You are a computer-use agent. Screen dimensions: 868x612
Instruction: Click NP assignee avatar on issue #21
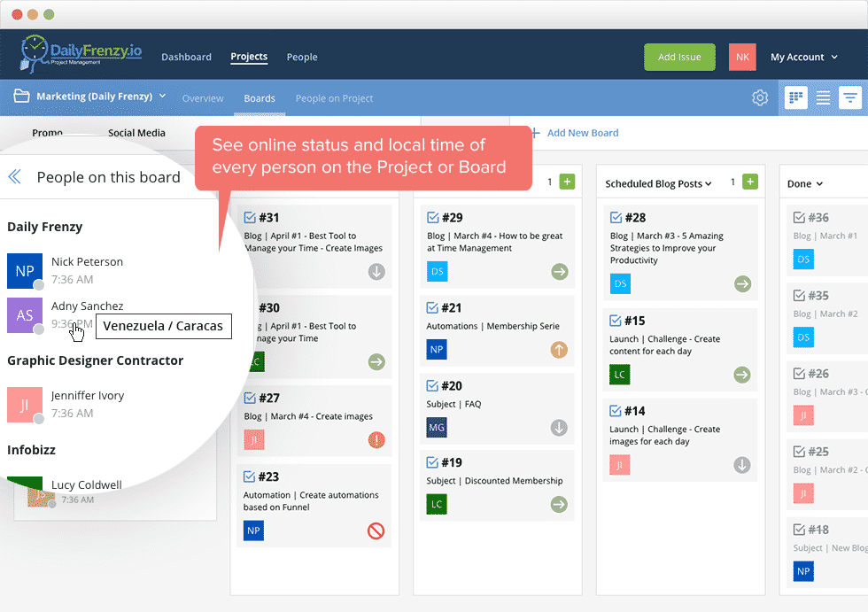(x=437, y=349)
